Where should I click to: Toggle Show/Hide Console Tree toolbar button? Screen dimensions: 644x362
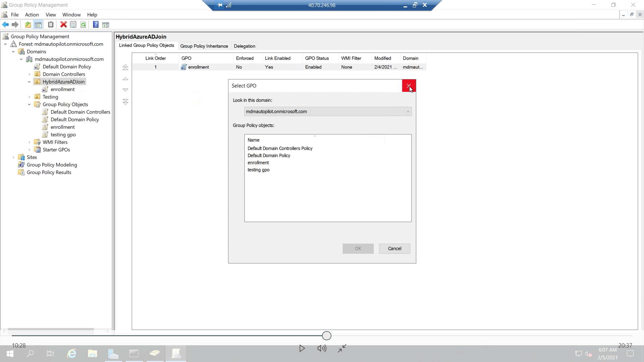38,25
